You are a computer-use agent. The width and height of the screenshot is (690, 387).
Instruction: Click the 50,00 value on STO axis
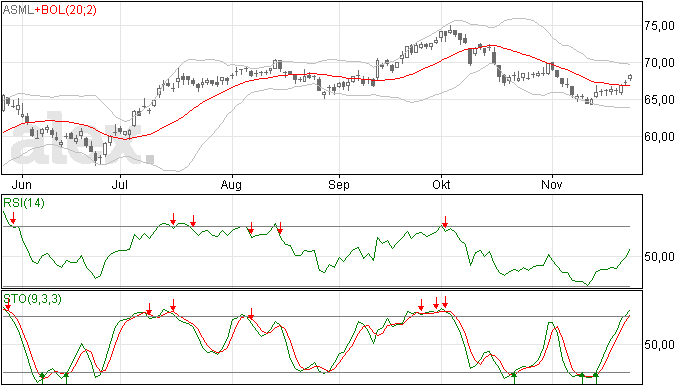pos(659,345)
